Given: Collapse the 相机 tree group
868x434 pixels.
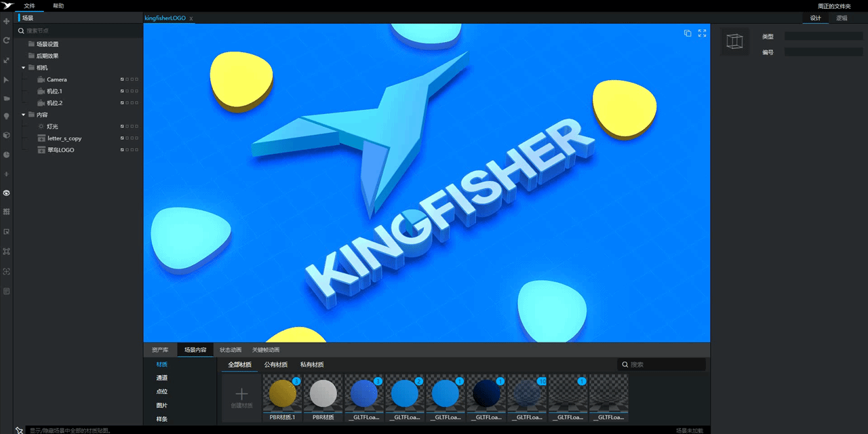Looking at the screenshot, I should (22, 68).
